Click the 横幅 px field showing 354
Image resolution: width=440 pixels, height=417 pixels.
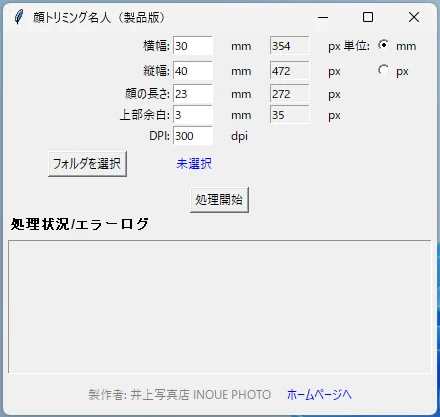(x=290, y=46)
